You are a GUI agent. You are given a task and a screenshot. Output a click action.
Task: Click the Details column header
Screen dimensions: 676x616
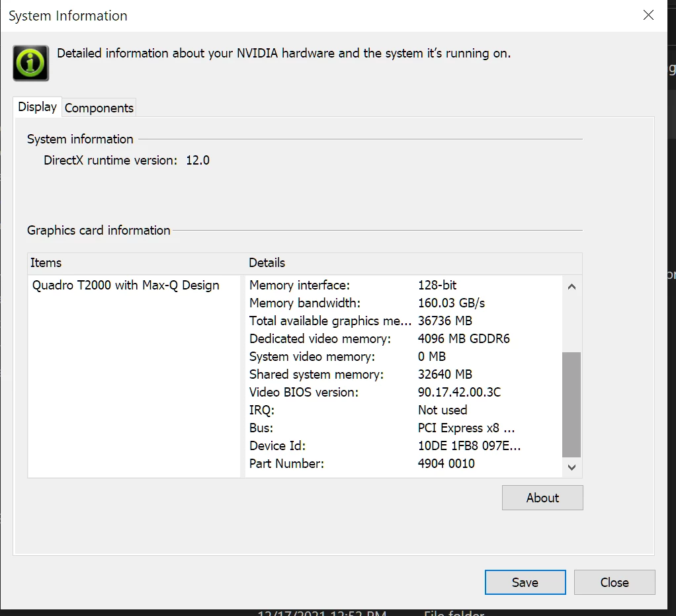tap(414, 263)
